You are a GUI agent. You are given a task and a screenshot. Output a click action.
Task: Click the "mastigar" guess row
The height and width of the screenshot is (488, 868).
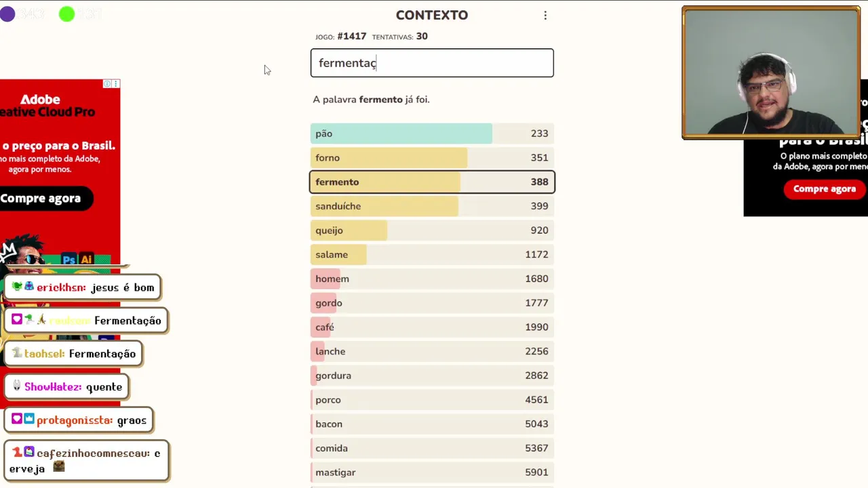(432, 472)
